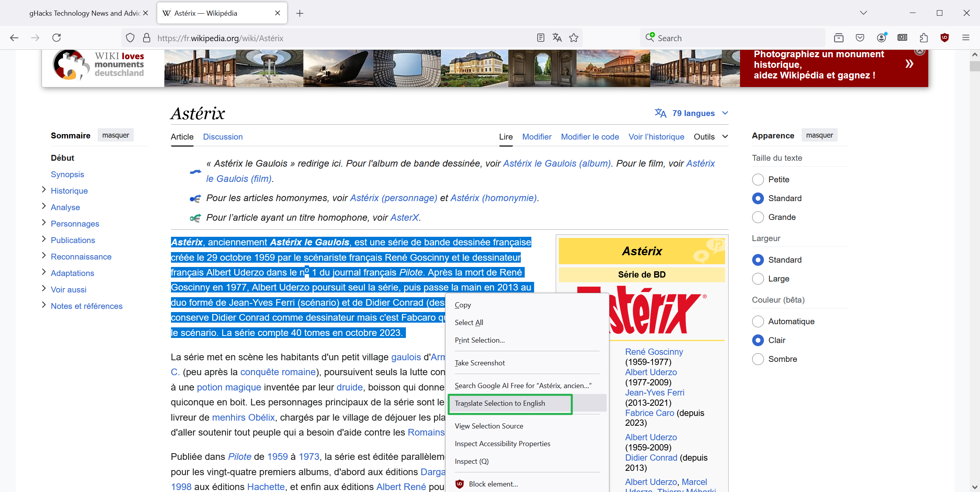Close the Astérix Wikipédia tab
The image size is (980, 492).
pos(278,13)
